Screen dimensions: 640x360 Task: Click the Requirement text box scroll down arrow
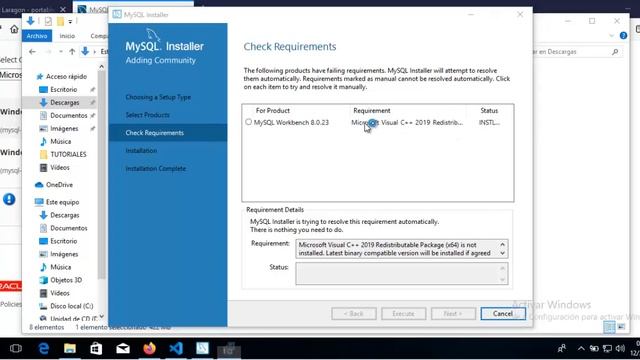point(502,253)
